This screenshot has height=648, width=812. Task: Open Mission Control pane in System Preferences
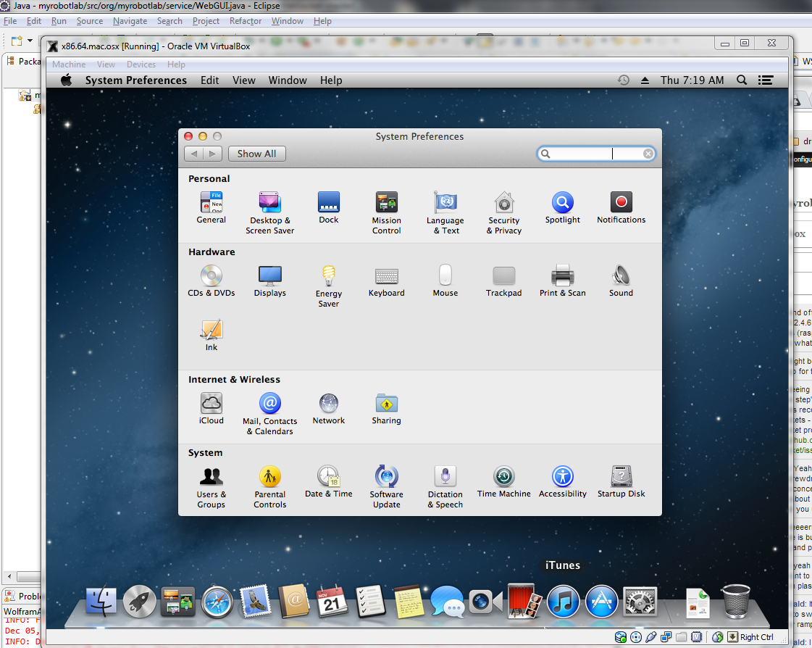386,212
